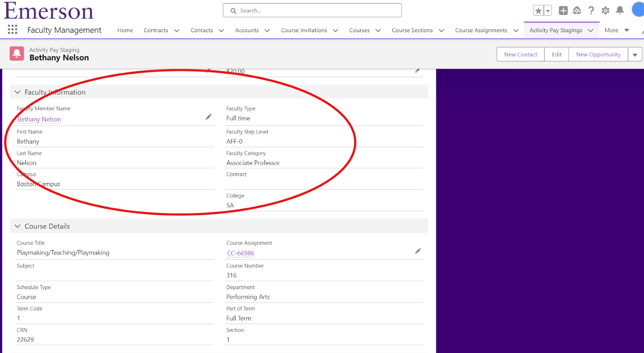Select the Activity Pay Stagings tab
Screen dimensions: 644x353
(556, 30)
